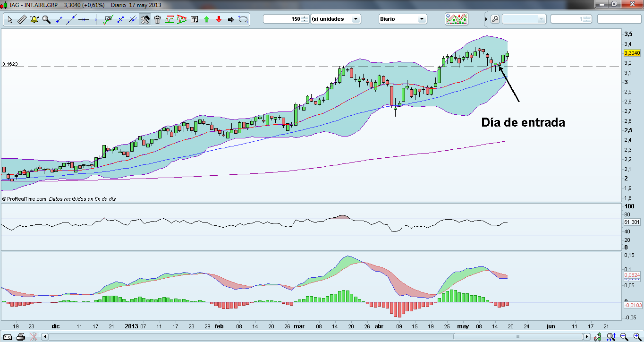Click the 'jun' month axis label
The image size is (644, 342).
pyautogui.click(x=550, y=326)
